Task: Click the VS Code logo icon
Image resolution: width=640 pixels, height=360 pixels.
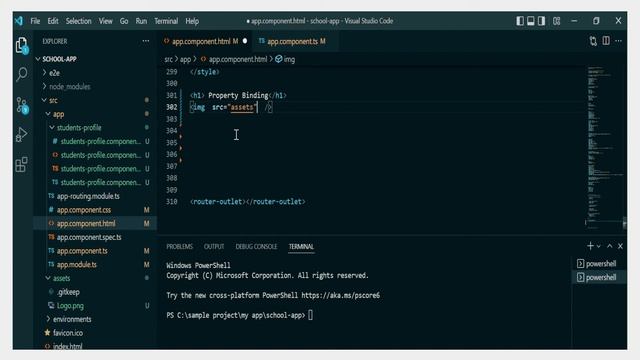Action: pyautogui.click(x=19, y=21)
